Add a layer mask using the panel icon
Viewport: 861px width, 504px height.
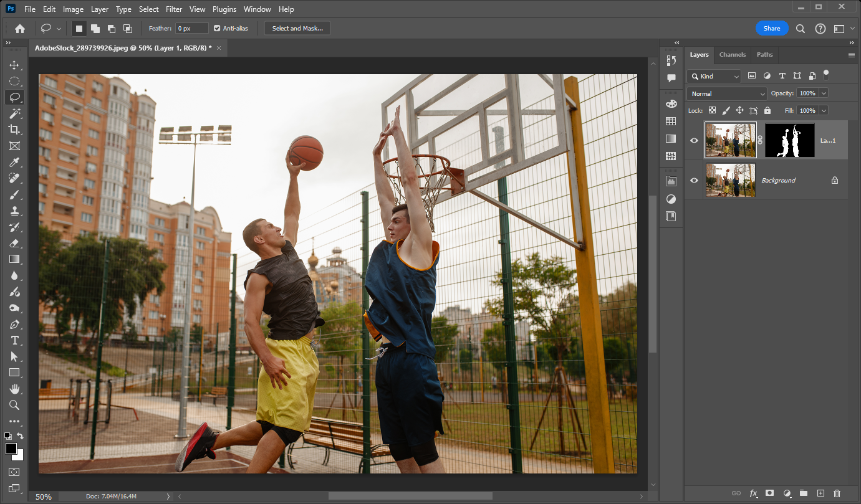(770, 492)
